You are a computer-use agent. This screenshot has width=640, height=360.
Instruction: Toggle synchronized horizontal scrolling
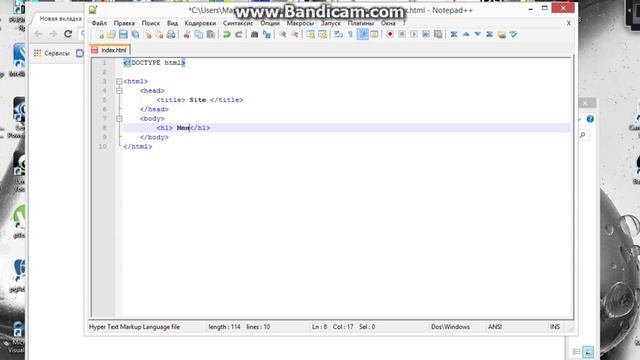322,35
